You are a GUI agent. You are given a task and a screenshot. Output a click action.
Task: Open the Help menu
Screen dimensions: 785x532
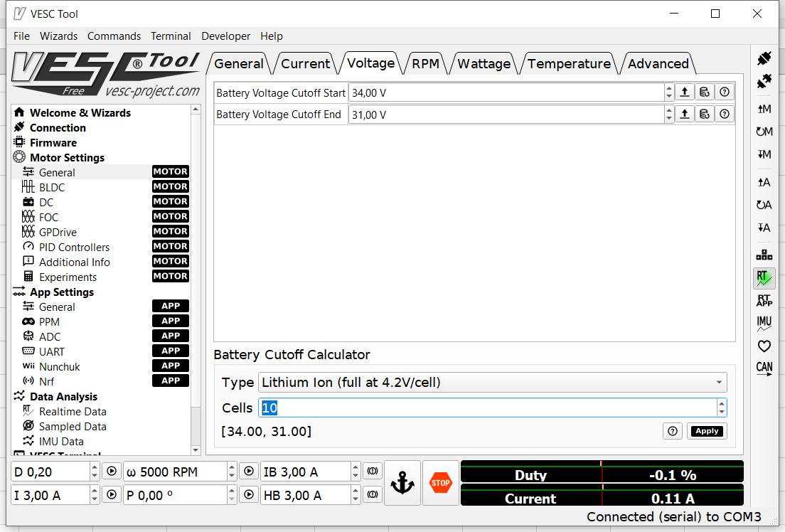pyautogui.click(x=272, y=36)
